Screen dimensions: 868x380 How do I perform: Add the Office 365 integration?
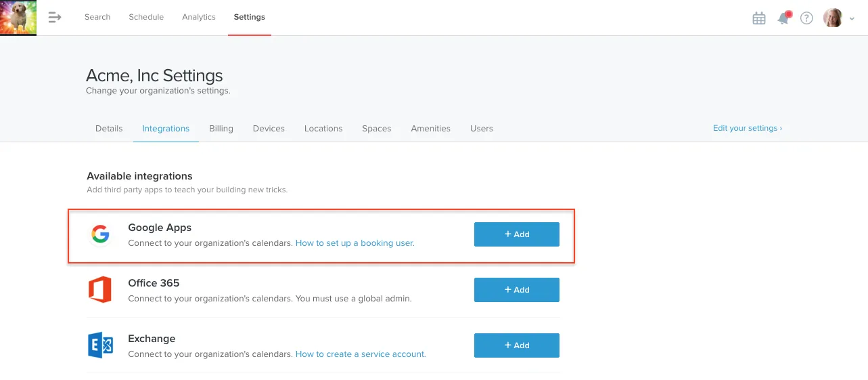tap(517, 290)
